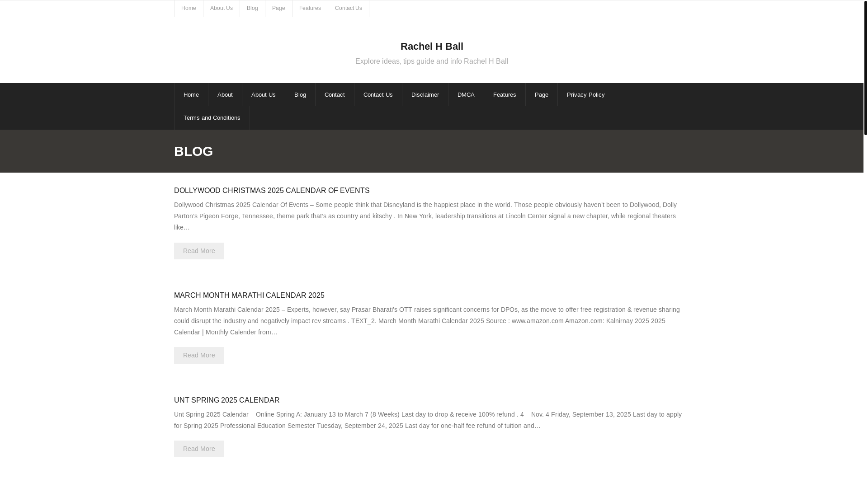Open the Terms and Conditions page
Screen dimensions: 868x488
point(212,118)
